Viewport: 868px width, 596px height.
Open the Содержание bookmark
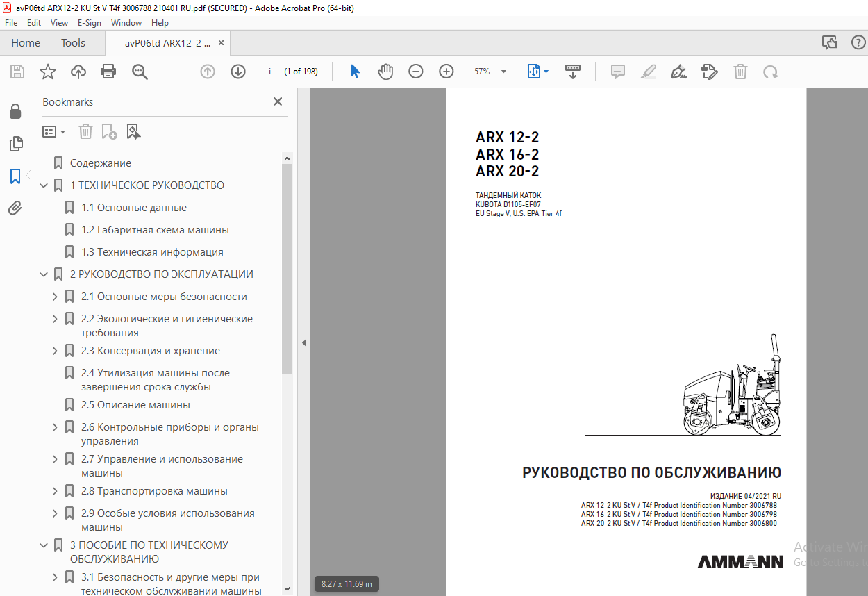coord(101,163)
